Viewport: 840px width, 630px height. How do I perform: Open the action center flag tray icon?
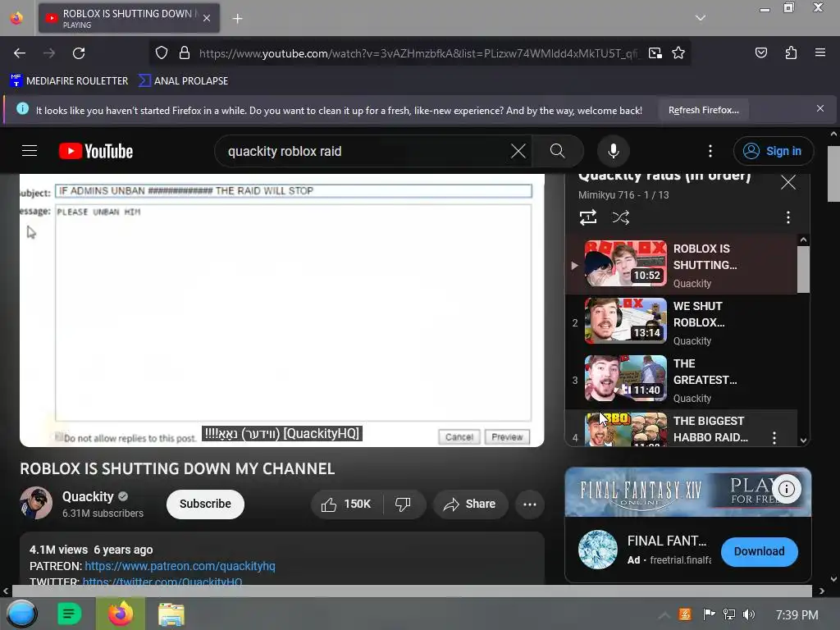[x=709, y=614]
